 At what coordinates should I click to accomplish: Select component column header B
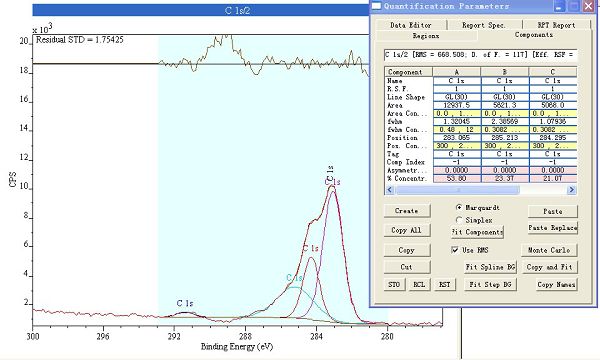505,72
